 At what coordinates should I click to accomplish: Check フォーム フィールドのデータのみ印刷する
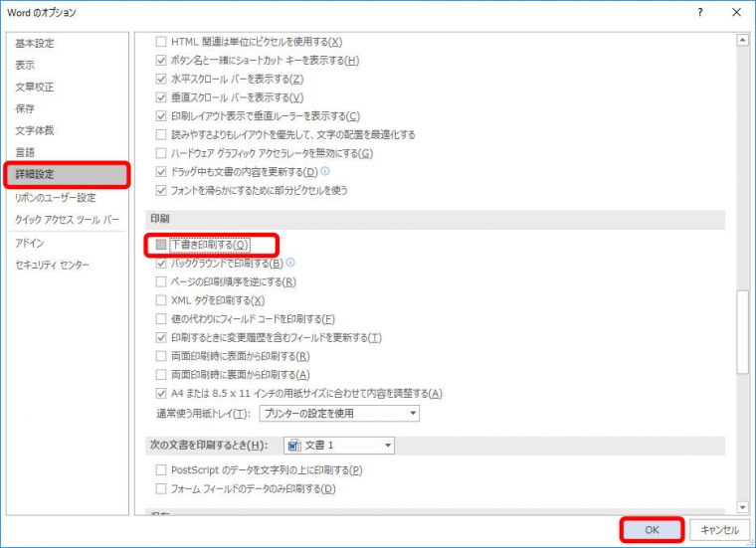pyautogui.click(x=161, y=488)
